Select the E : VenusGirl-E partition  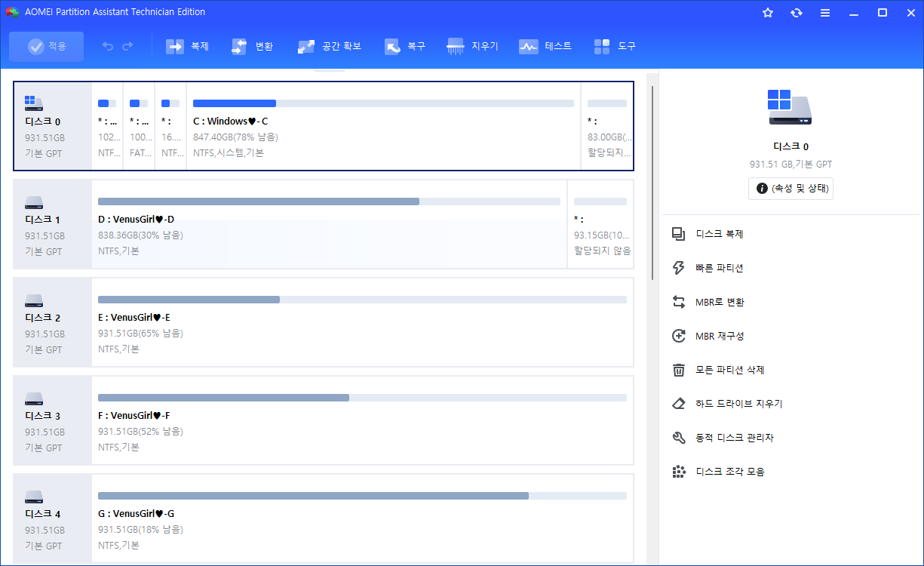(362, 322)
